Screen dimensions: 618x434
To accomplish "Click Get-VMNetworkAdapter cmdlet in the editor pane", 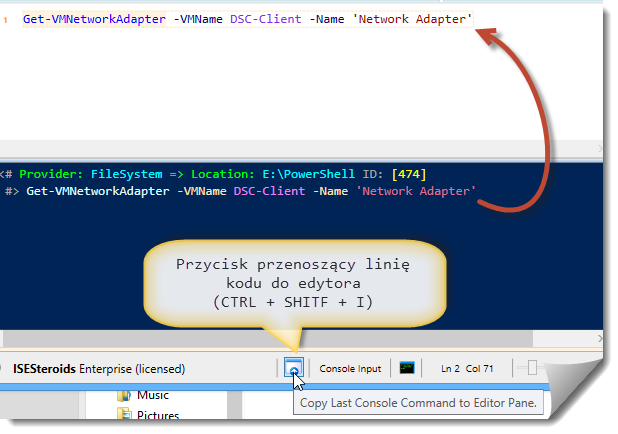I will tap(94, 20).
